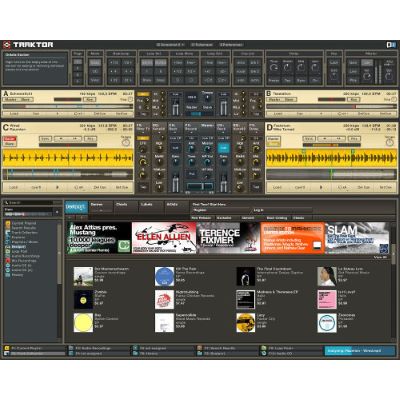The height and width of the screenshot is (400, 400).
Task: Click the Load button on Deck A
Action: (x=14, y=114)
